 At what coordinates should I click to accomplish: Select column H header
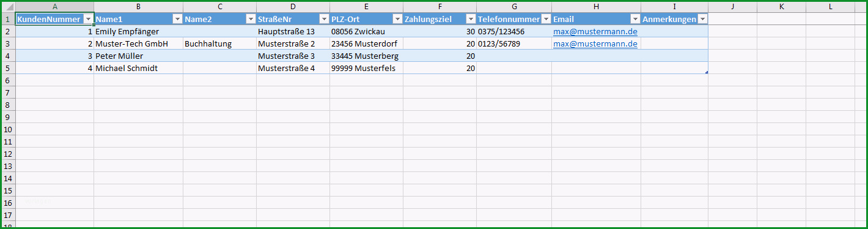pyautogui.click(x=596, y=6)
